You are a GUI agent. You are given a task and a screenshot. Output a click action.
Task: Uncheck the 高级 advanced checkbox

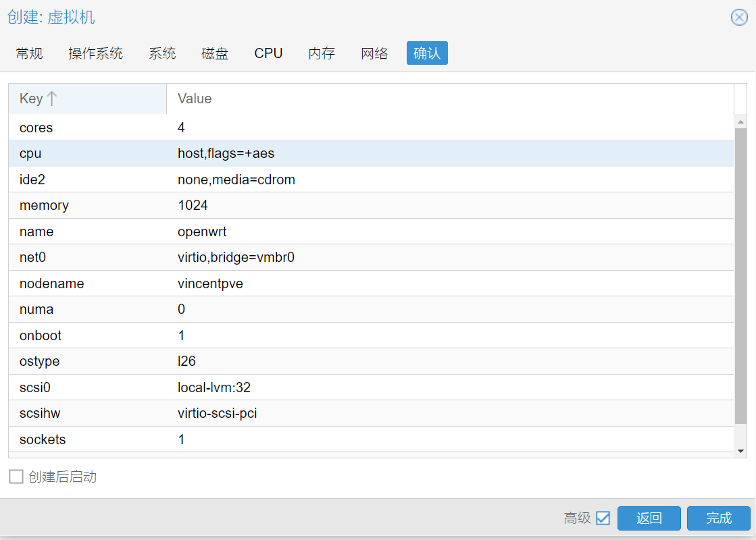click(x=603, y=518)
